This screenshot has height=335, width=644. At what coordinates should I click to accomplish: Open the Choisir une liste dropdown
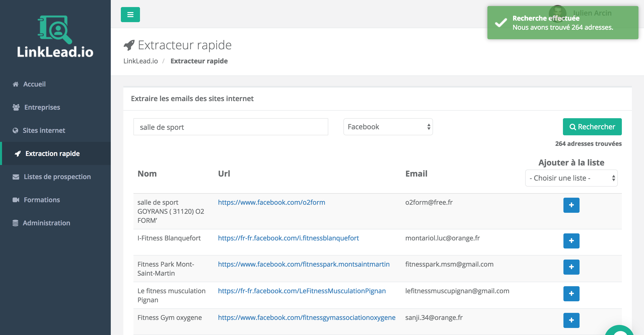click(571, 178)
